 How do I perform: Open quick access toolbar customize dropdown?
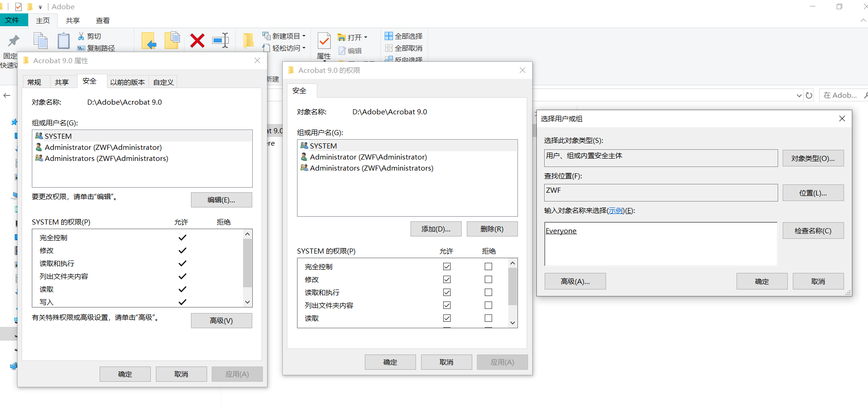41,7
